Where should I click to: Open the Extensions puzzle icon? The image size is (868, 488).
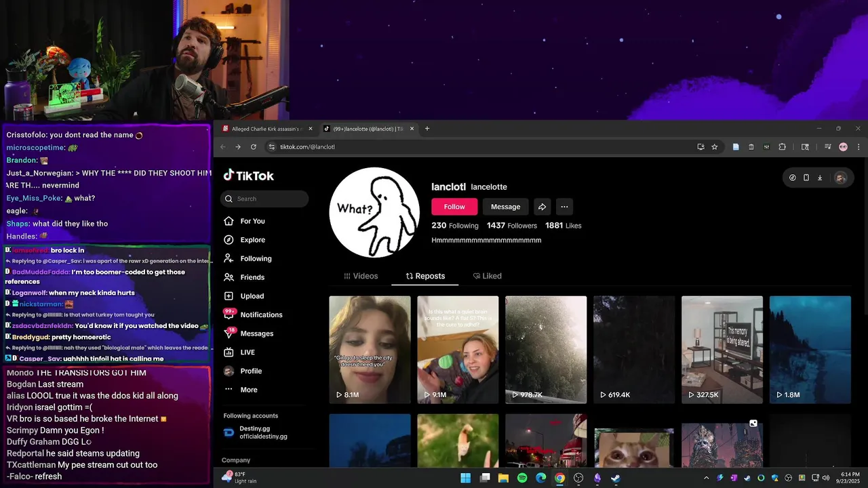coord(782,146)
